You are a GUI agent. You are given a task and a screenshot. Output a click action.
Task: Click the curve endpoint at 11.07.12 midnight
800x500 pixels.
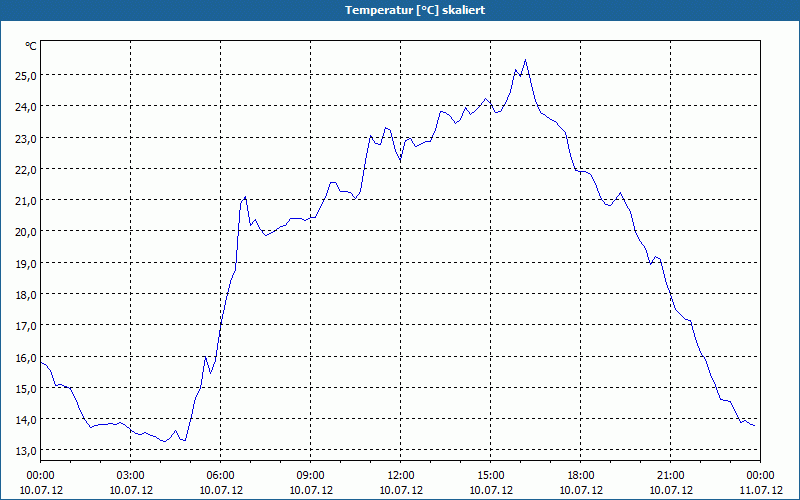click(754, 426)
